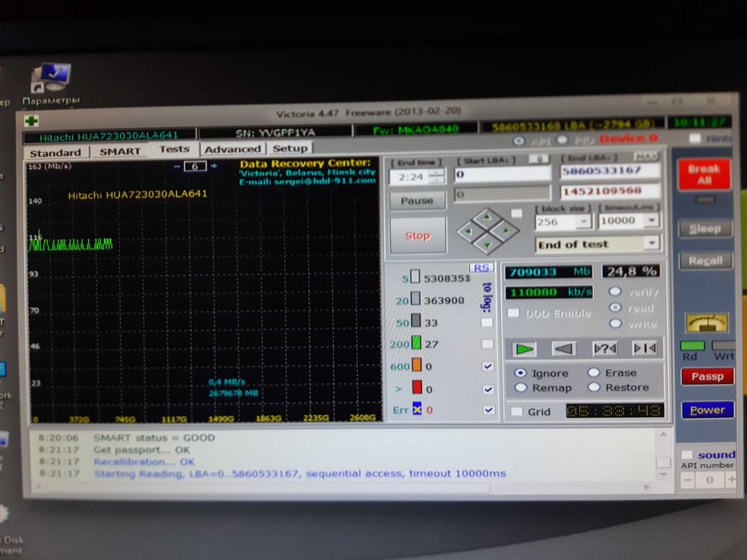747x560 pixels.
Task: Click the End time spinner arrows
Action: [x=436, y=177]
